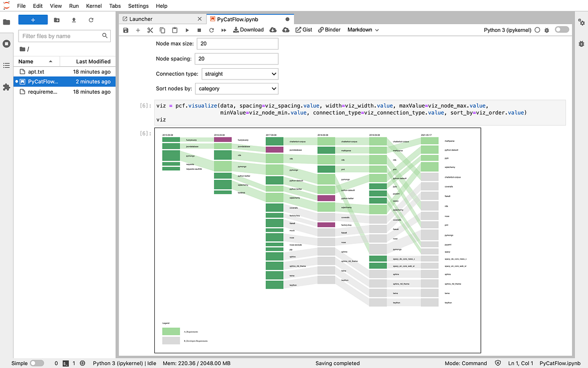Open the Sort nodes by dropdown

(x=237, y=89)
